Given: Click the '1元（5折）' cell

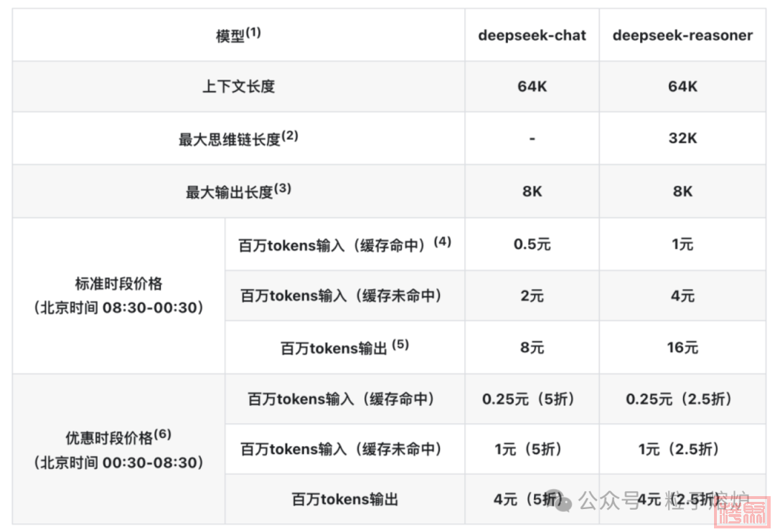Looking at the screenshot, I should point(532,449).
